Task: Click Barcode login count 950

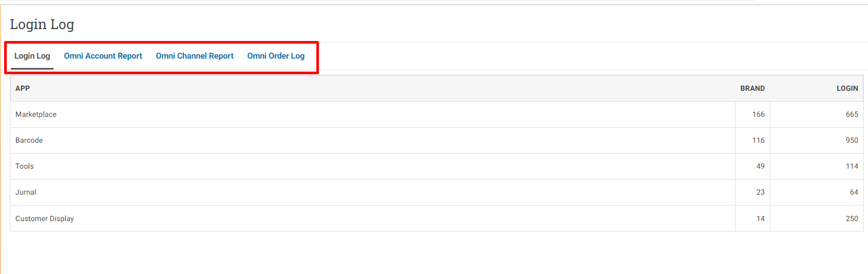Action: [x=852, y=140]
